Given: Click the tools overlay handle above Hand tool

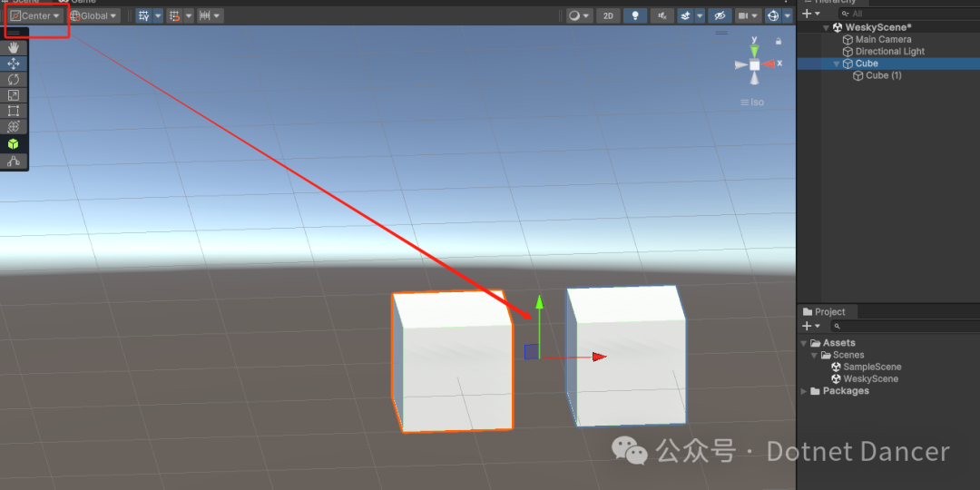Looking at the screenshot, I should pyautogui.click(x=13, y=33).
